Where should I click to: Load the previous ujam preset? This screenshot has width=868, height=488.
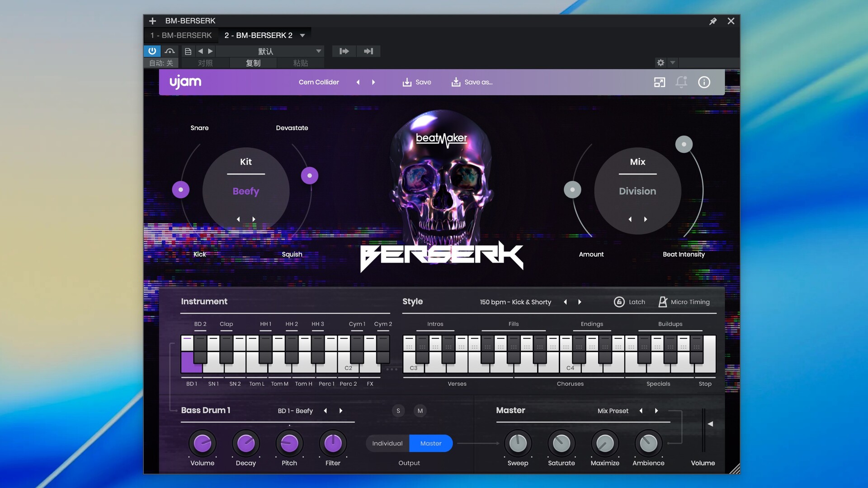pyautogui.click(x=358, y=82)
